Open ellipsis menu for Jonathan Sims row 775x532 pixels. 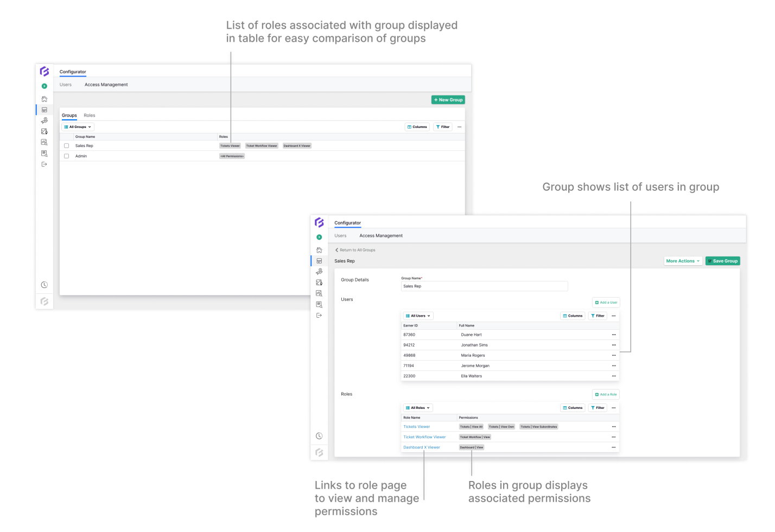pyautogui.click(x=614, y=345)
